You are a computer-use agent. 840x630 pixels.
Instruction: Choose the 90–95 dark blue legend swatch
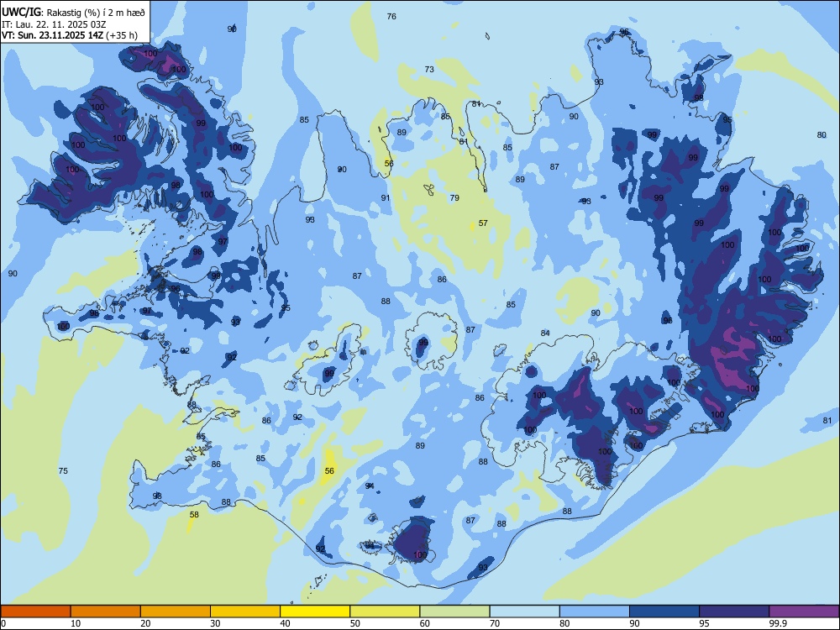(664, 612)
